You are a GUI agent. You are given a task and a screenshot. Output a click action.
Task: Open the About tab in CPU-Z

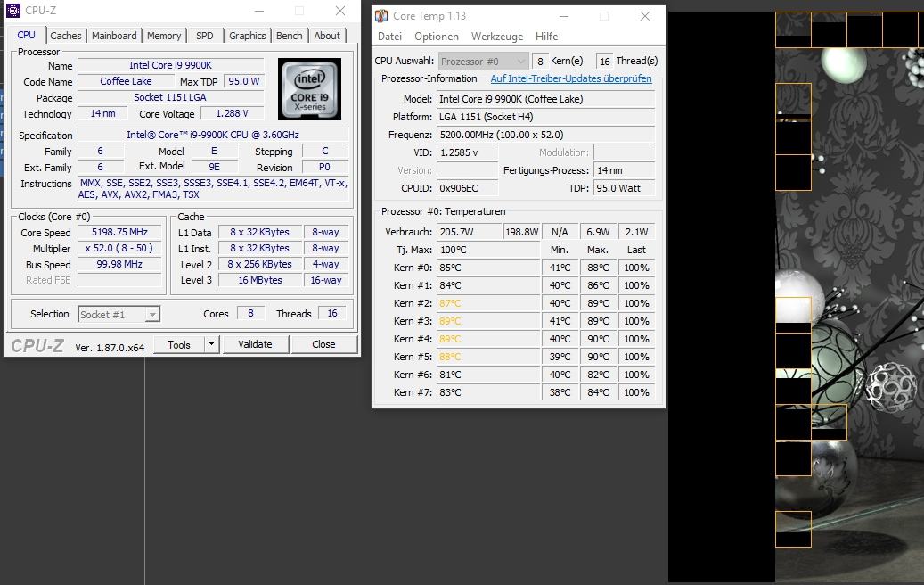[x=327, y=36]
